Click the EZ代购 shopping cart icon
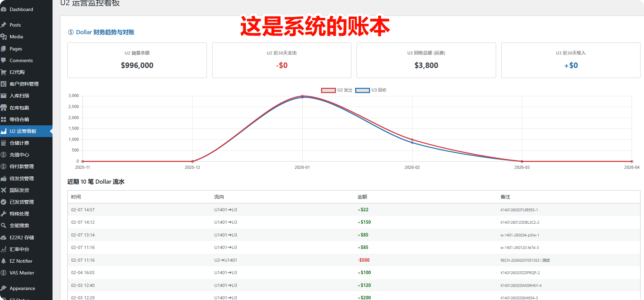Screen dimensions: 644x300 point(4,72)
